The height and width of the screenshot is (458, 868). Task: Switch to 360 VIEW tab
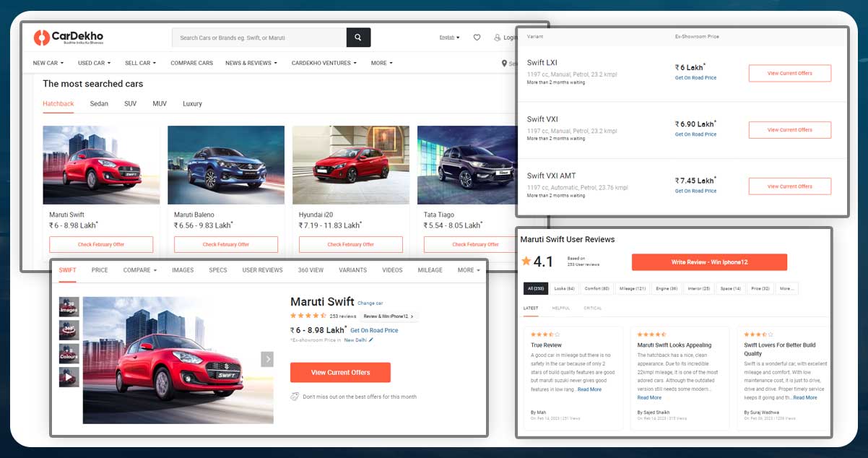pyautogui.click(x=311, y=270)
